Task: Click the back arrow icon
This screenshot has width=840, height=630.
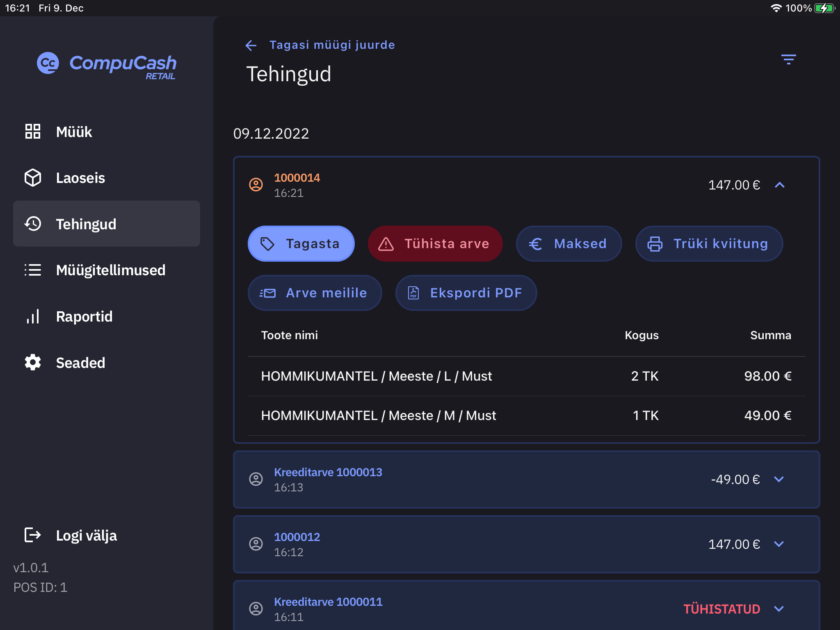Action: click(251, 45)
